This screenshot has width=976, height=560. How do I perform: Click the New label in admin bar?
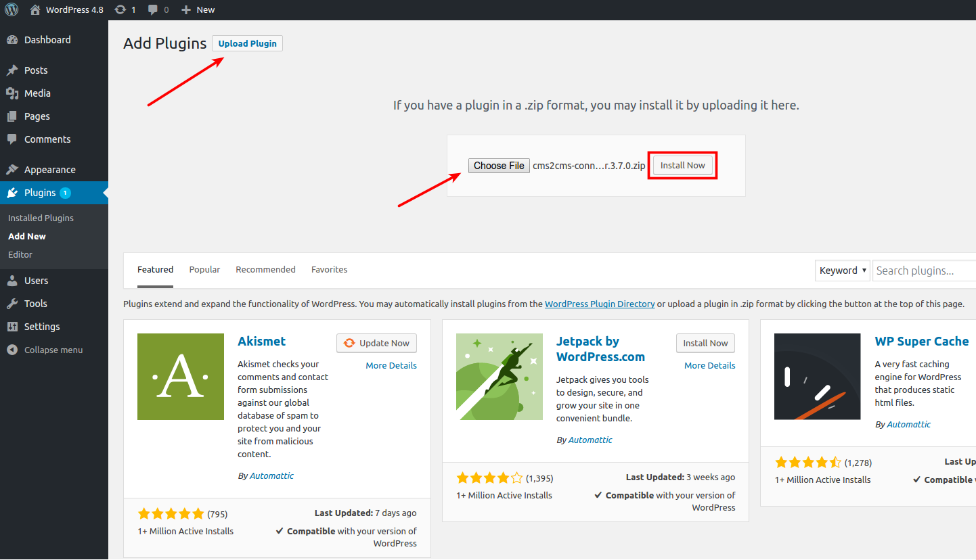coord(206,9)
